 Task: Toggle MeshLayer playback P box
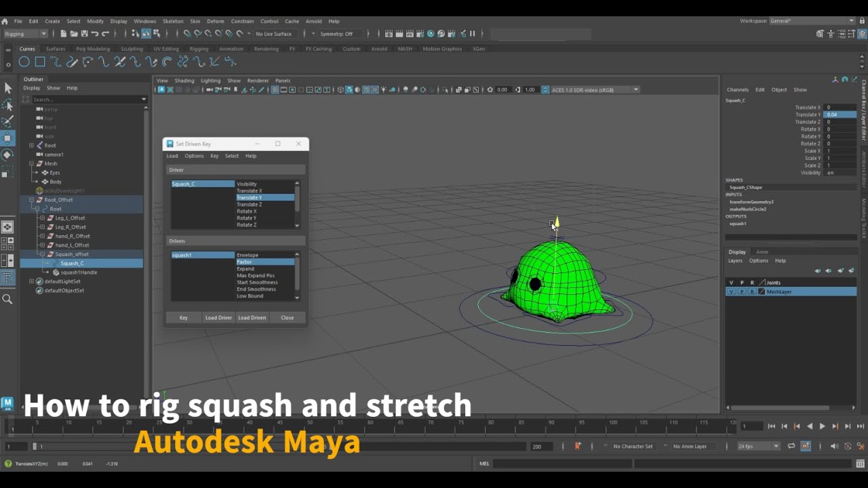(742, 291)
